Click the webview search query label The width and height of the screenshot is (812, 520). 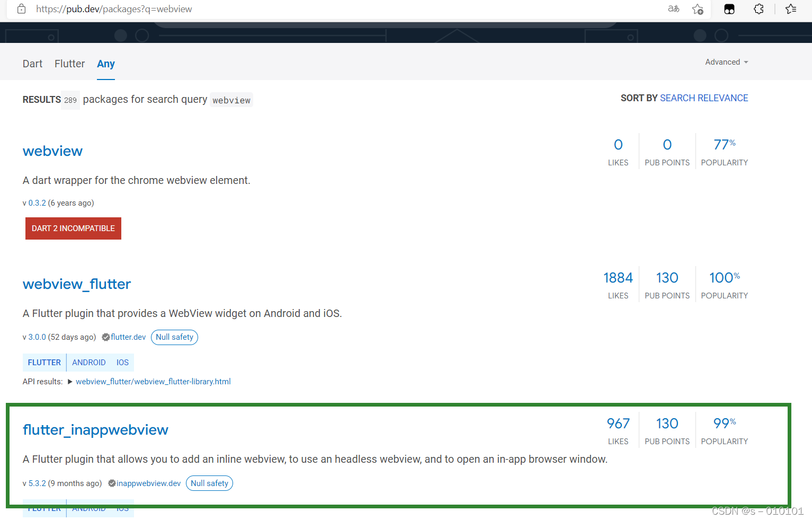click(231, 100)
